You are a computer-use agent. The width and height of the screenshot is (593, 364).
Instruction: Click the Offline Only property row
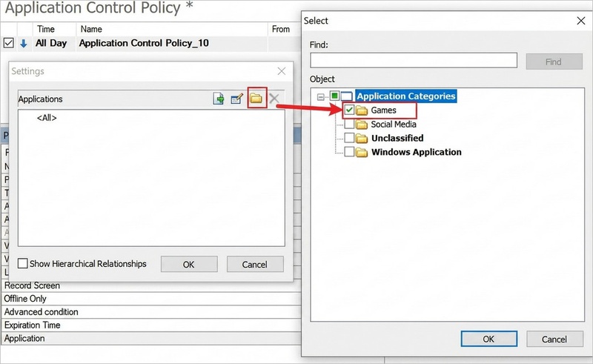151,299
